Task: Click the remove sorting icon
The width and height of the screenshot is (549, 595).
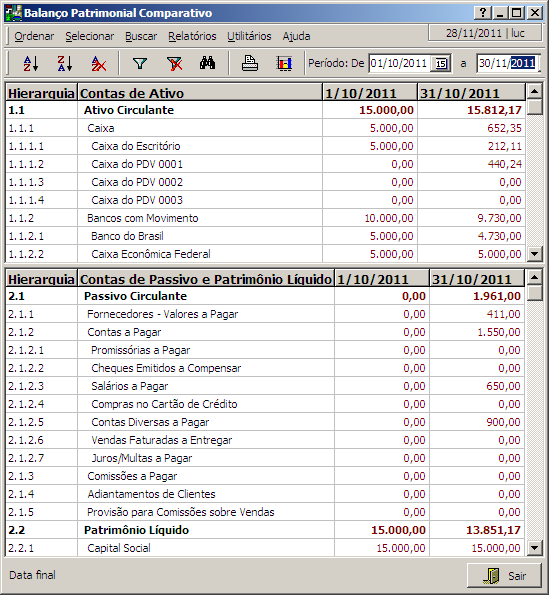Action: pyautogui.click(x=99, y=63)
